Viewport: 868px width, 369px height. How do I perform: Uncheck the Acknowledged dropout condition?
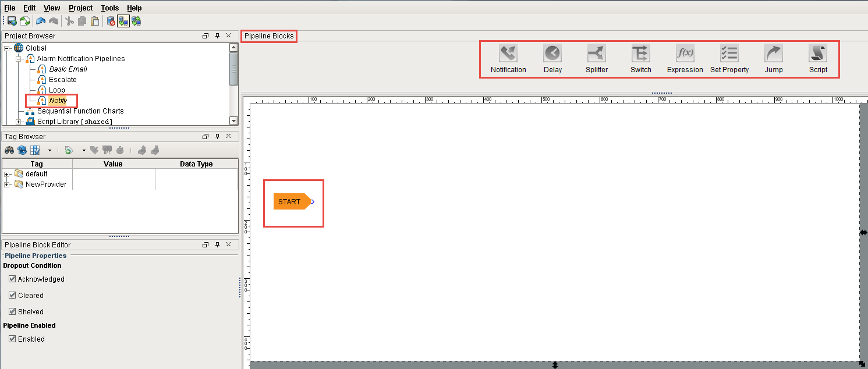(12, 279)
